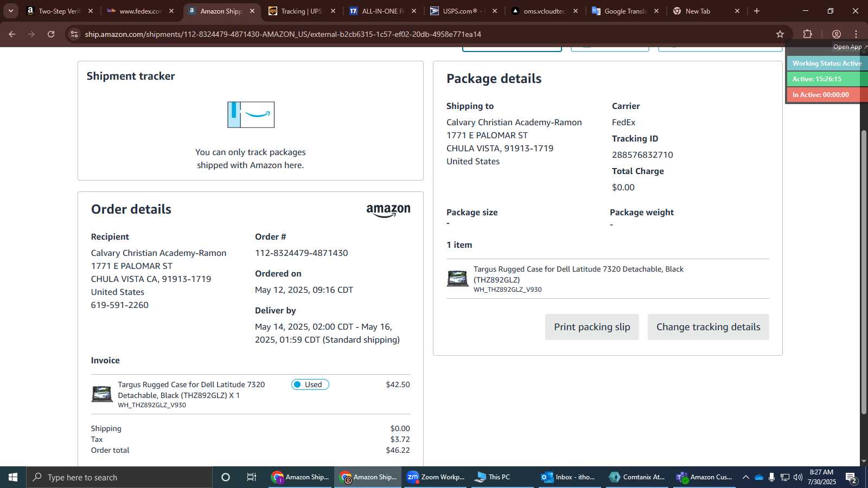Close the Amazon Shipping tab

252,11
